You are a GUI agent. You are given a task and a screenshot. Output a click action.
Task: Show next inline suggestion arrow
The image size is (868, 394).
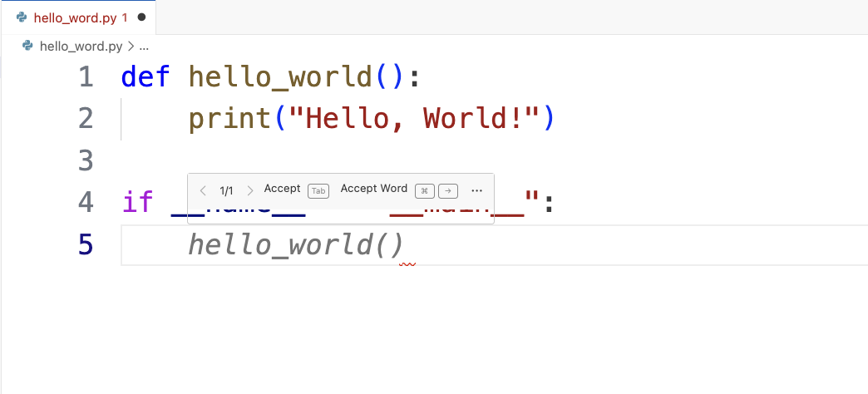250,191
